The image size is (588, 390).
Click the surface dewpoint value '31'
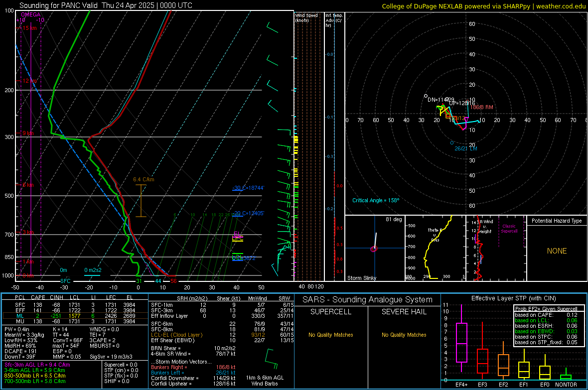pos(139,281)
